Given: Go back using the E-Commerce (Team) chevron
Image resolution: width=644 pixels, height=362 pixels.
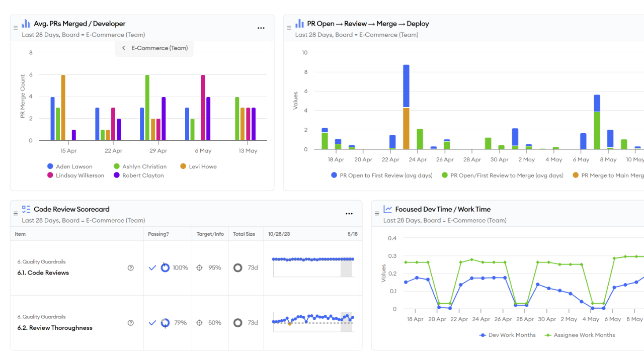Looking at the screenshot, I should (124, 48).
